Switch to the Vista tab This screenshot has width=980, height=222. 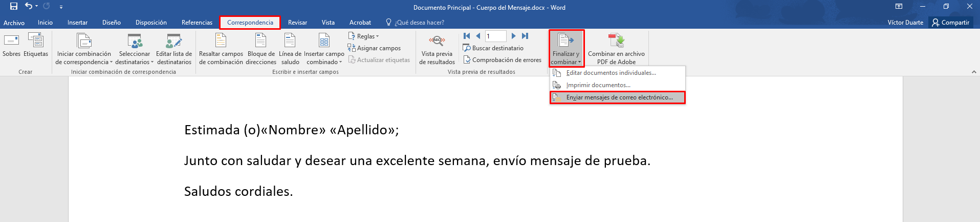328,23
